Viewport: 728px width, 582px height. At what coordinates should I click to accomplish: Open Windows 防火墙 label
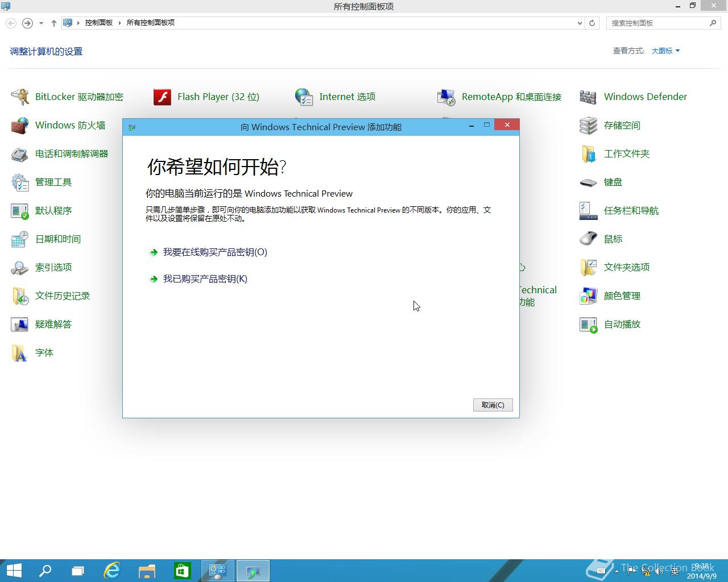(70, 125)
